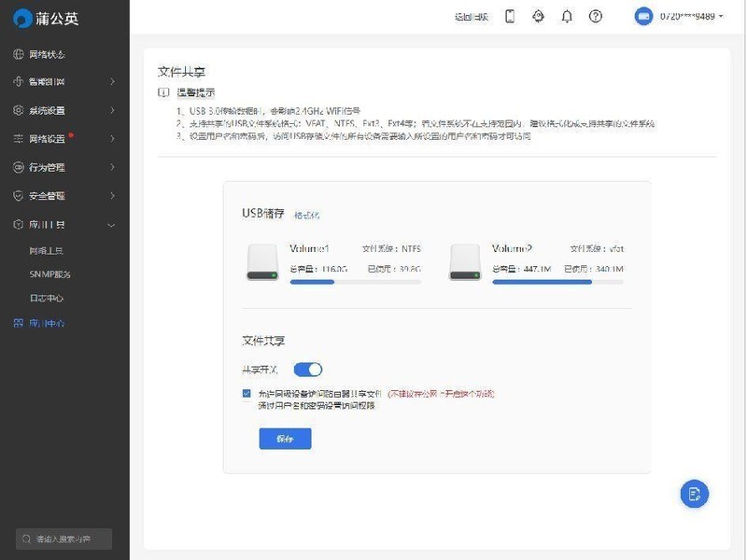
Task: Open the 0720***9489 account dropdown
Action: coord(688,16)
